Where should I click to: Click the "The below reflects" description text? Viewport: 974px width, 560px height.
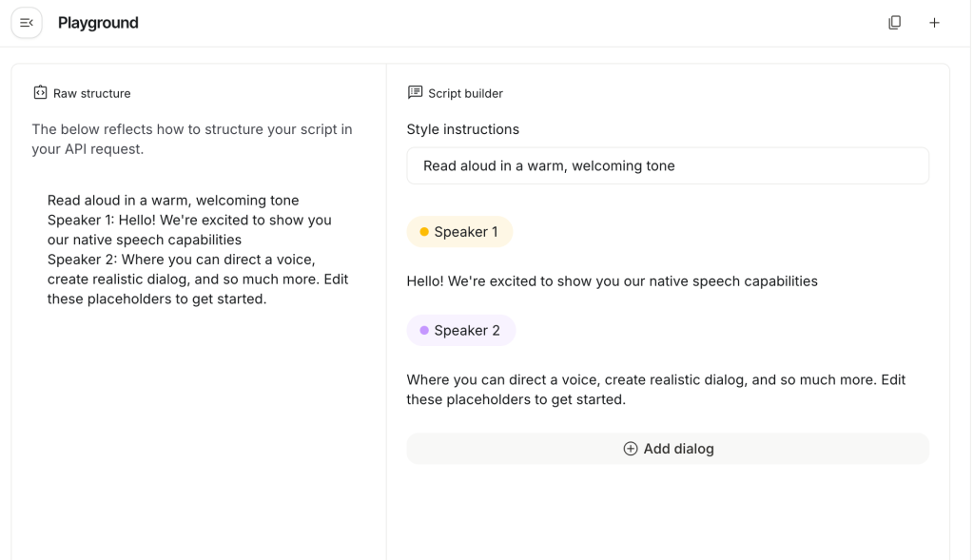tap(191, 139)
